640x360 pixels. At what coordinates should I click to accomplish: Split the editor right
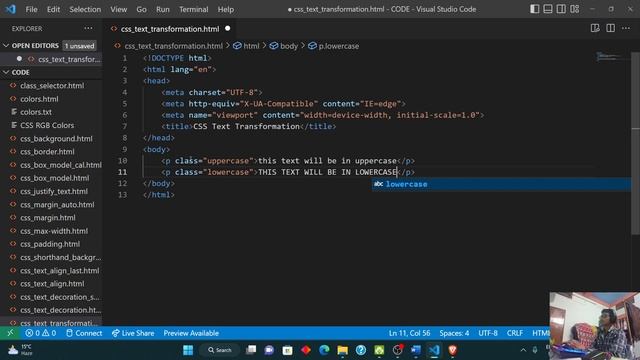tap(610, 28)
